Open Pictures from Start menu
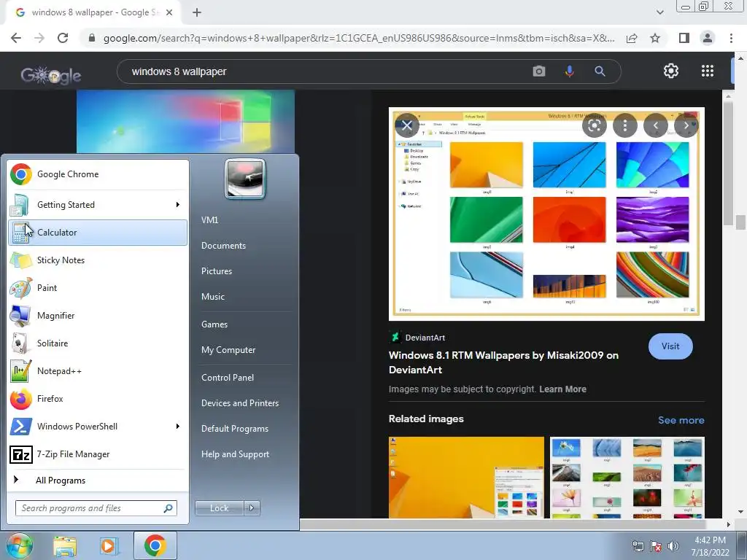The width and height of the screenshot is (747, 560). tap(217, 271)
